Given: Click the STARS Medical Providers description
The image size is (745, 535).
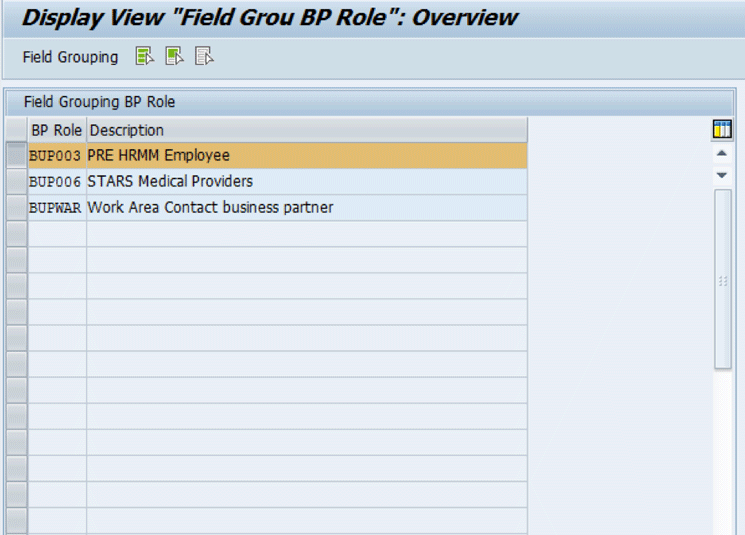Looking at the screenshot, I should (170, 182).
